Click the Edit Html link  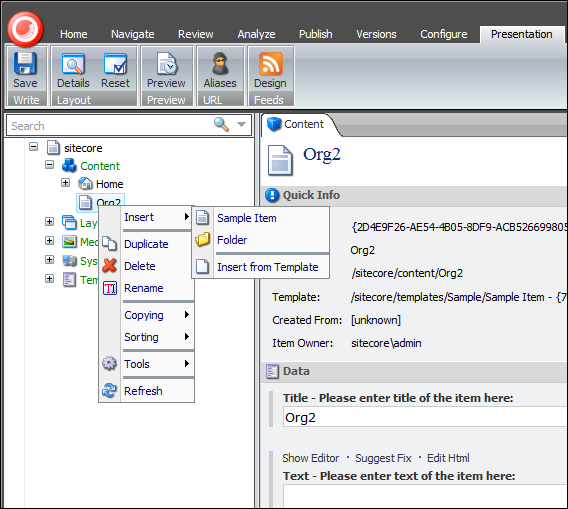tap(448, 458)
